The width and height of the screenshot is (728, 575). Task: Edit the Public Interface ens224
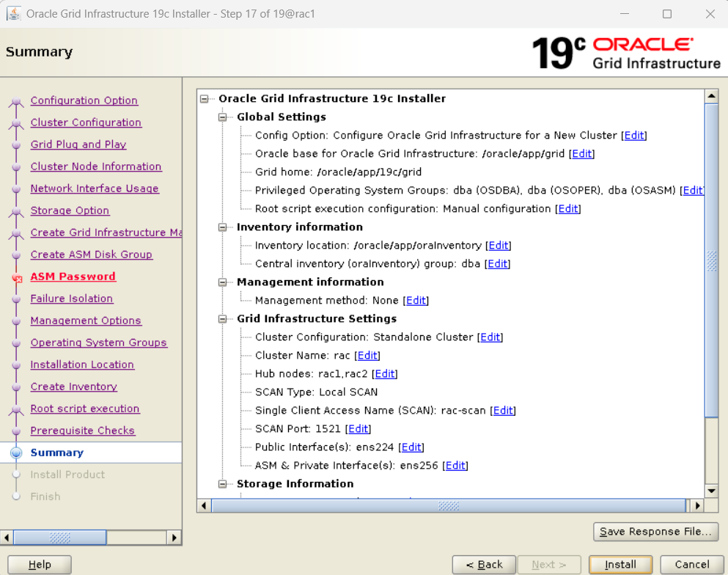pos(411,447)
